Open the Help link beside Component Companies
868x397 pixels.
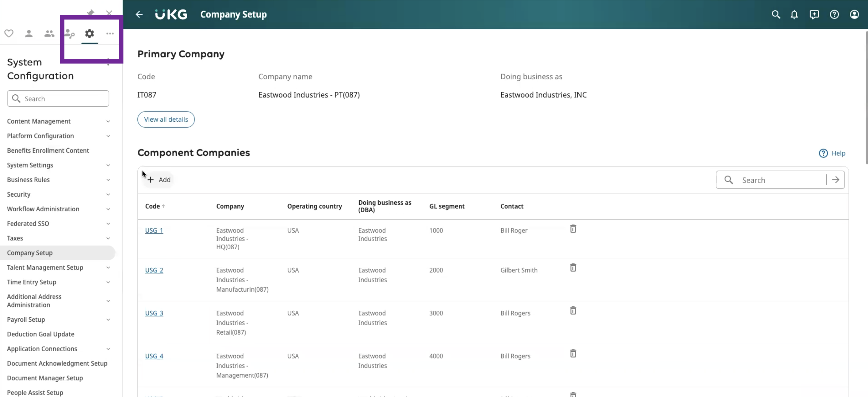coord(832,153)
